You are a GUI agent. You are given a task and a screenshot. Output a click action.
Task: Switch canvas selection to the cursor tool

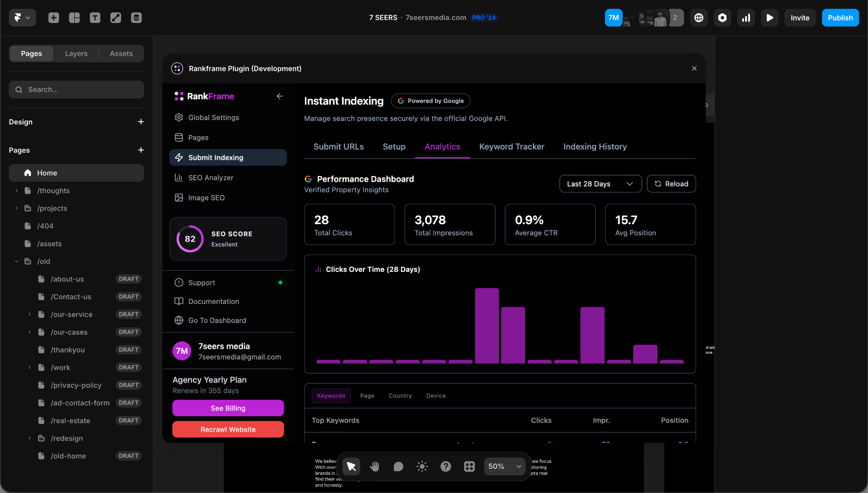351,467
